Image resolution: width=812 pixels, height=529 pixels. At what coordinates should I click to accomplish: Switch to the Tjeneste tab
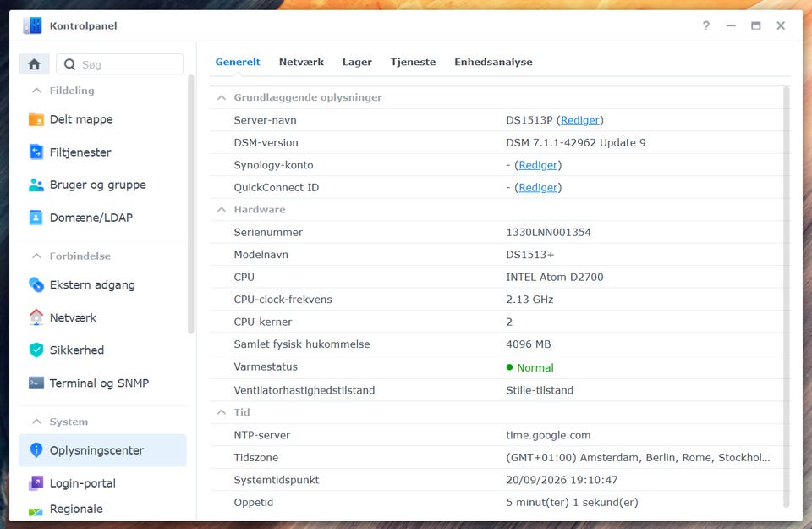point(414,62)
